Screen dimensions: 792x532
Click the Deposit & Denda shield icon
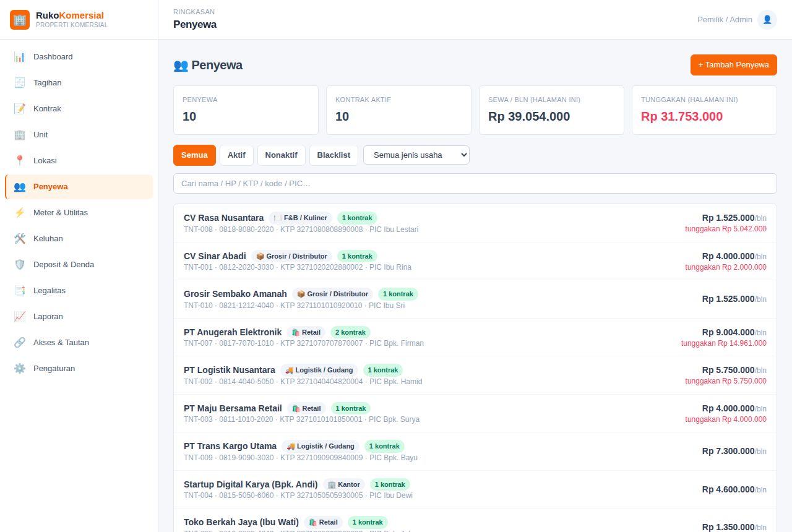(x=20, y=265)
